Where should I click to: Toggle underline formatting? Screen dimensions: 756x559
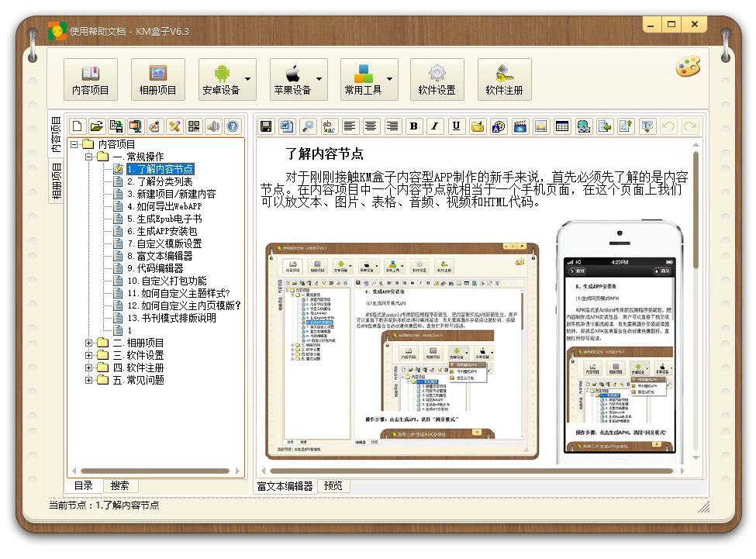456,126
